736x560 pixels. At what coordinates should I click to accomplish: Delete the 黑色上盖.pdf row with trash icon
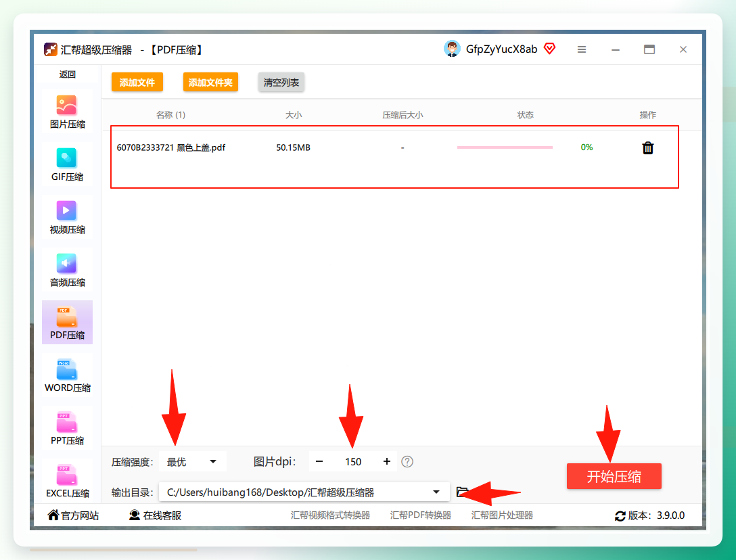[648, 148]
